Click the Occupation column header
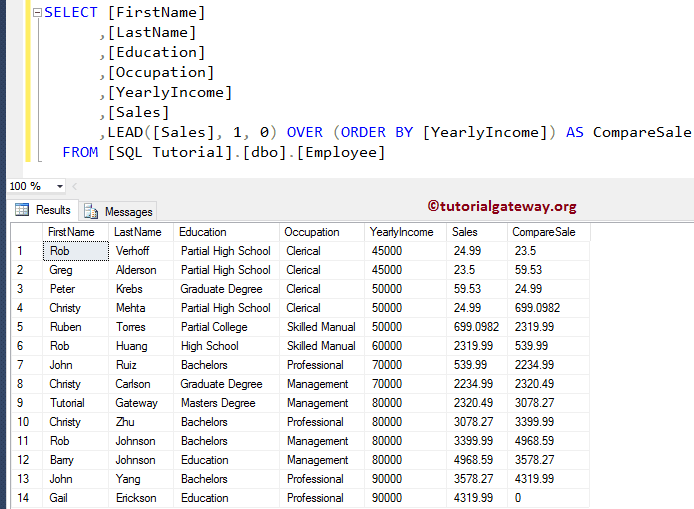 tap(322, 232)
